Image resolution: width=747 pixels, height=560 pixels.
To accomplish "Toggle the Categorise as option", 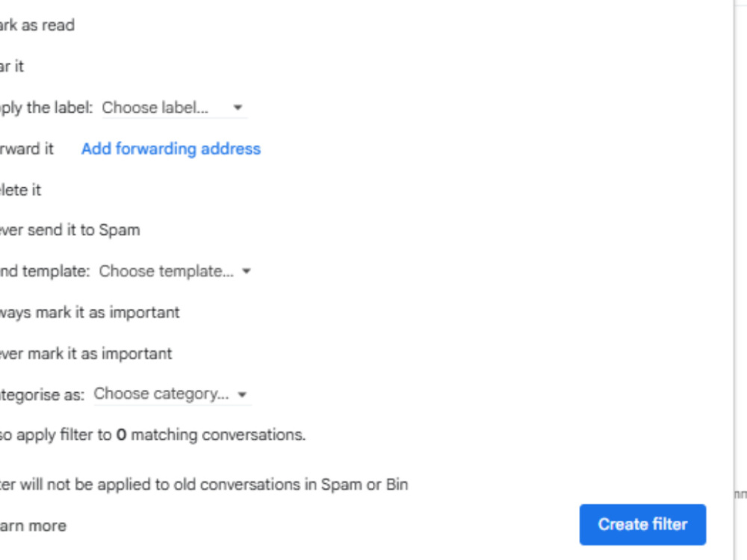I will [42, 395].
